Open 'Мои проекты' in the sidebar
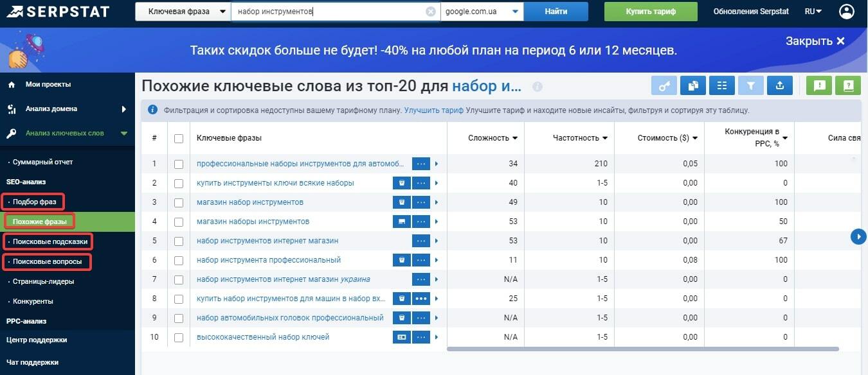Viewport: 868px width, 375px height. pos(48,84)
